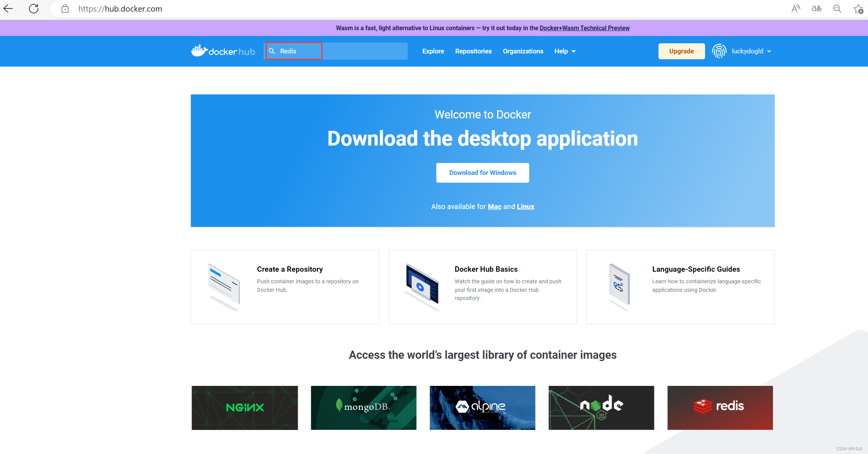Viewport: 868px width, 454px height.
Task: Click the Create a Repository illustration
Action: point(224,287)
